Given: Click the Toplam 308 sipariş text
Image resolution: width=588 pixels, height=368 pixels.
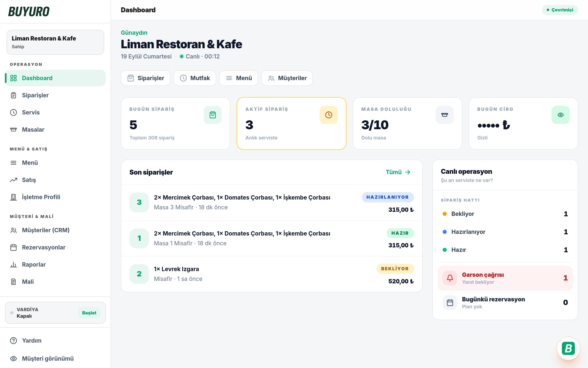Looking at the screenshot, I should point(152,138).
